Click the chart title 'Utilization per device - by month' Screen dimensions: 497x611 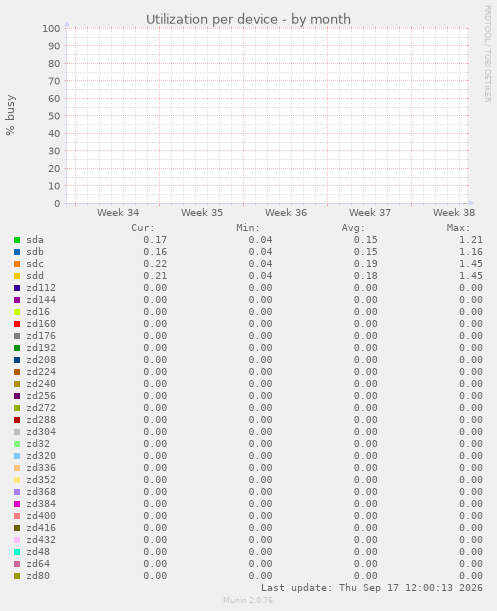pos(248,19)
